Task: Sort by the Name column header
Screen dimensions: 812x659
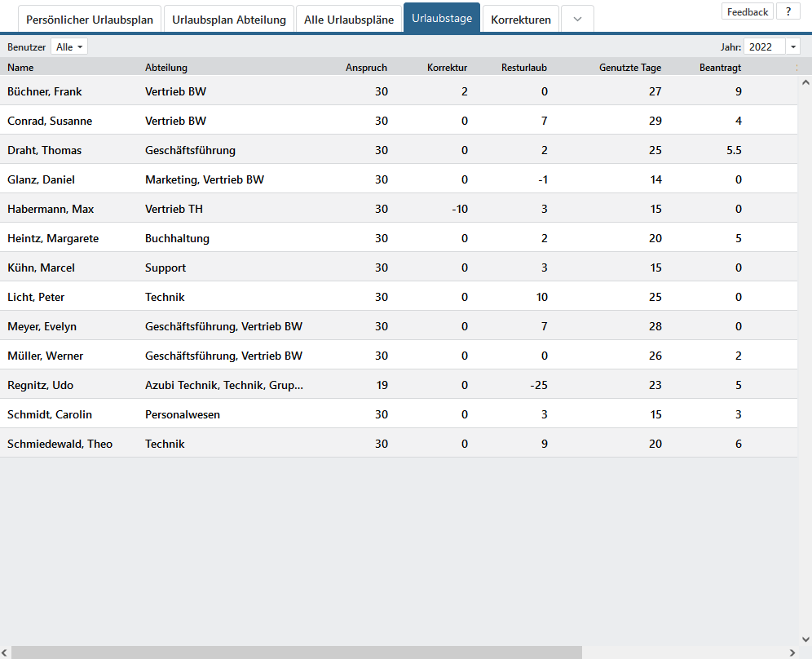Action: click(21, 68)
